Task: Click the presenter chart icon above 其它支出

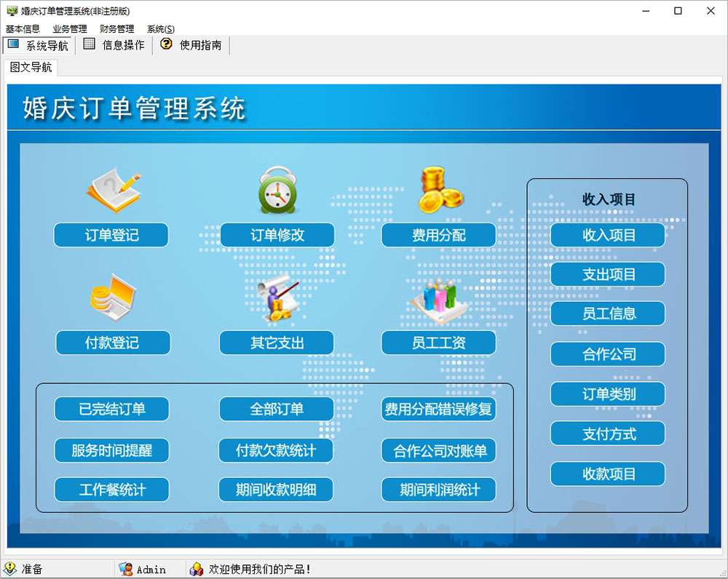Action: pos(279,299)
